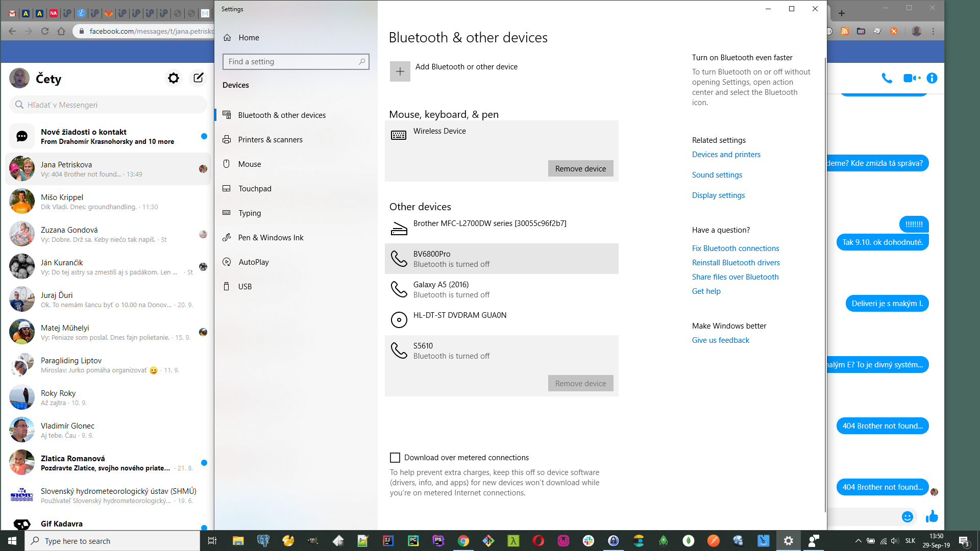
Task: Reload the Chrome browser page
Action: coord(45,31)
